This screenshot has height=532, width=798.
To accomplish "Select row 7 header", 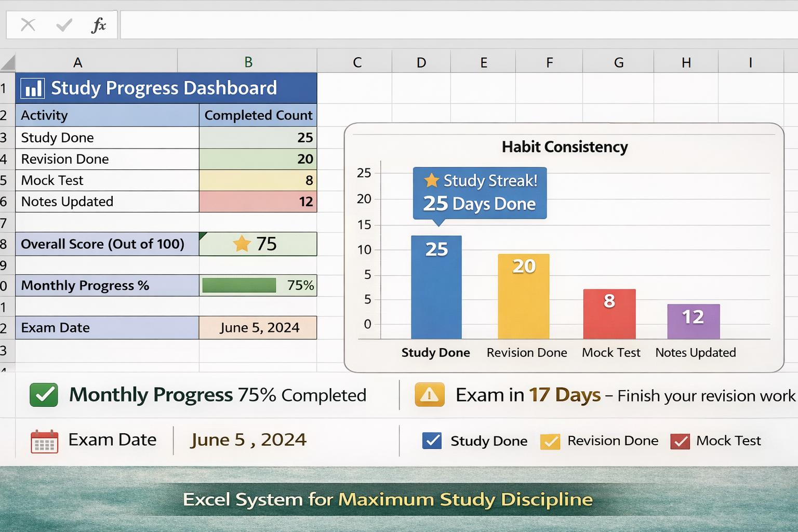I will coord(7,223).
